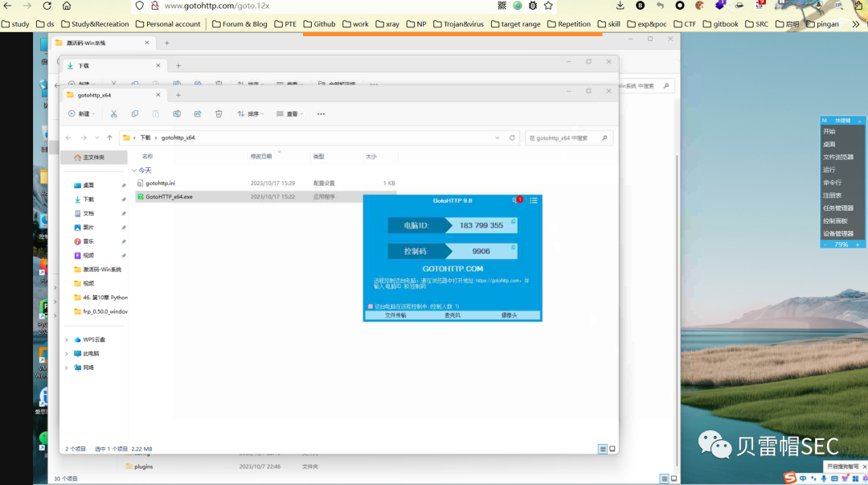The height and width of the screenshot is (485, 868).
Task: Click the Delete trash icon in gotohttp_x64 toolbar
Action: point(219,113)
